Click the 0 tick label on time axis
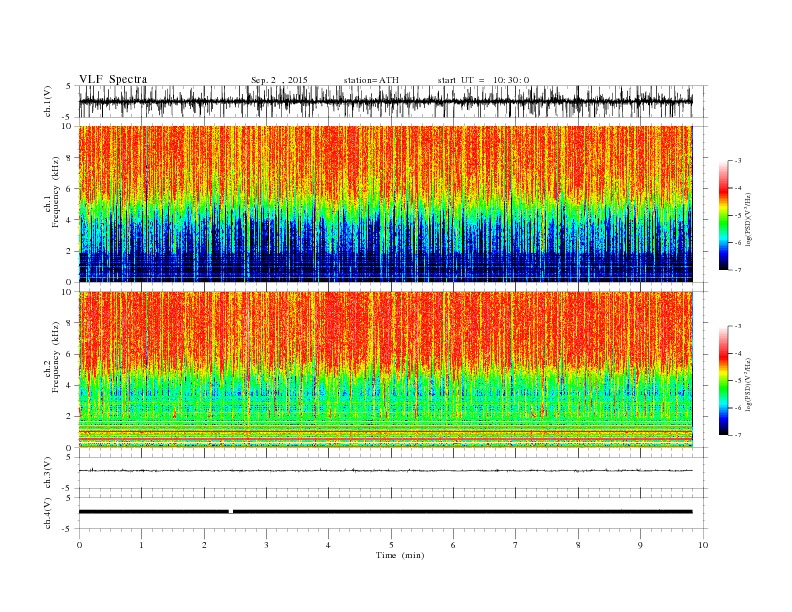 pyautogui.click(x=79, y=545)
